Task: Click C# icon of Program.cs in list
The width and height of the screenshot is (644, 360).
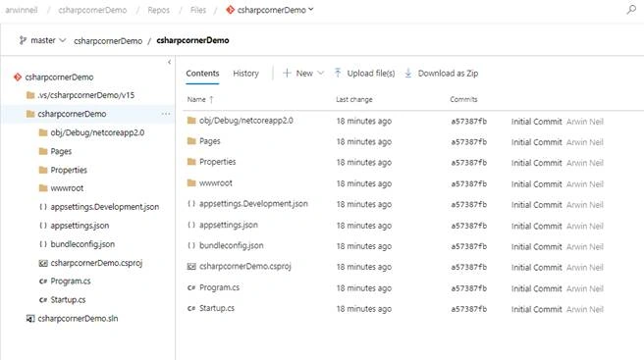Action: click(191, 287)
